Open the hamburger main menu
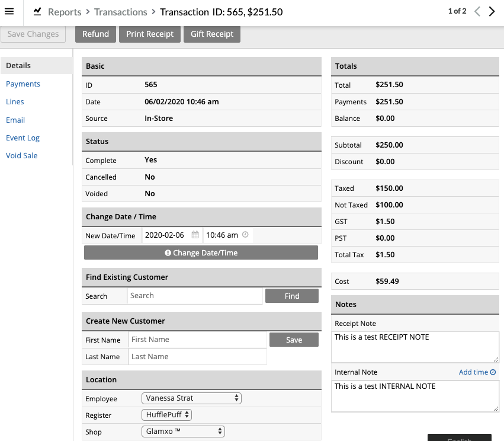504x441 pixels. point(9,12)
